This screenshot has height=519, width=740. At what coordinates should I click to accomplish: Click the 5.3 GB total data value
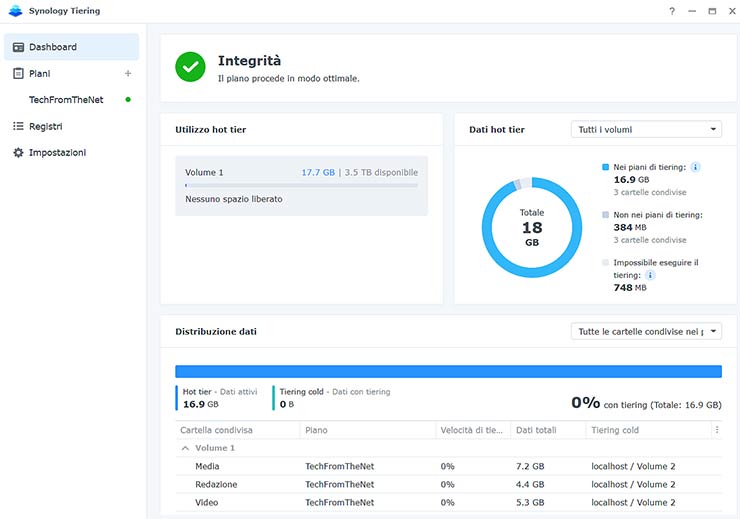pos(530,502)
